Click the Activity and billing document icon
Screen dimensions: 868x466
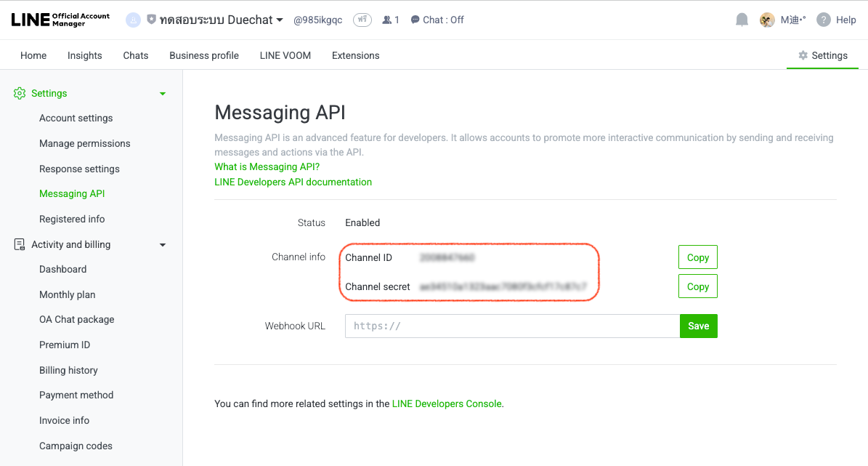click(x=20, y=244)
